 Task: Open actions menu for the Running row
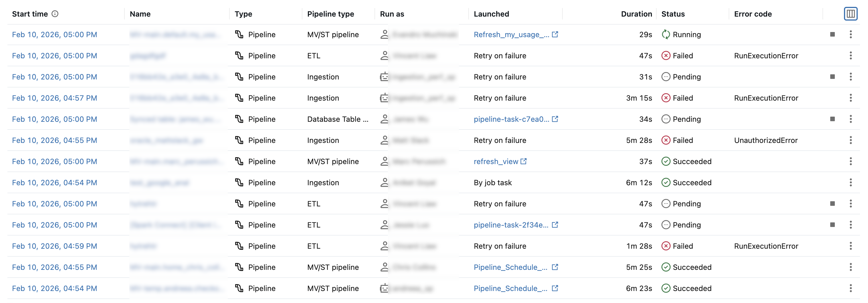pos(851,34)
